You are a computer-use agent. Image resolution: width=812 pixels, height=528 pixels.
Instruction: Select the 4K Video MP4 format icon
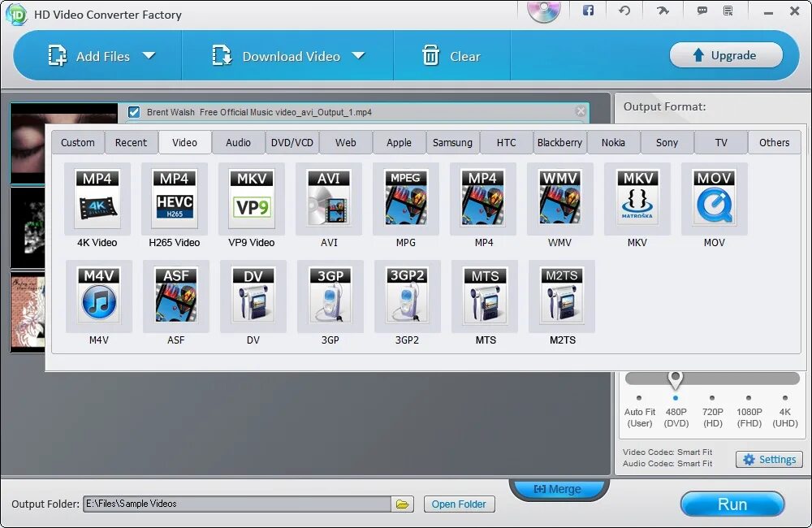(x=97, y=199)
